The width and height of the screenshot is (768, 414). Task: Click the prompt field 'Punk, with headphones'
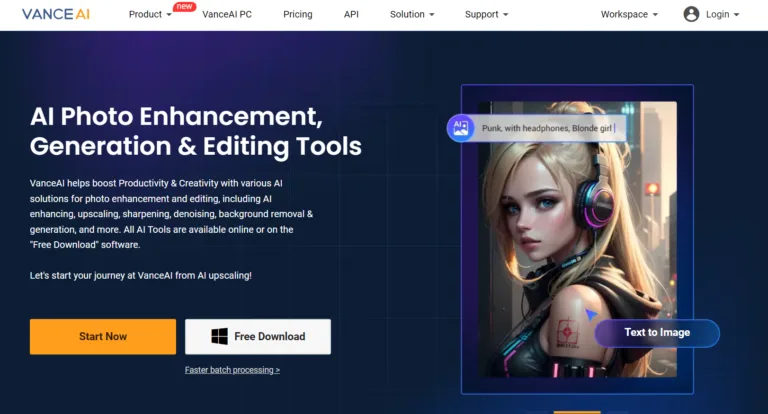(549, 128)
